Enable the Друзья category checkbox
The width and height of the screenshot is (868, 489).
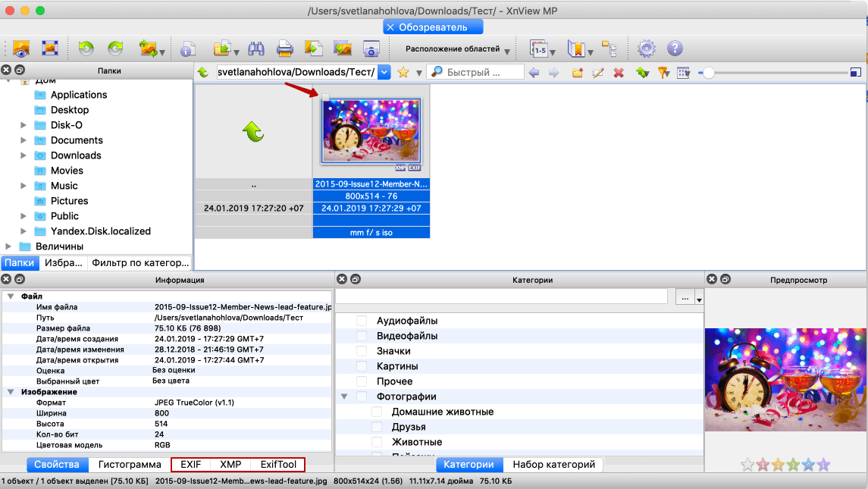[377, 427]
